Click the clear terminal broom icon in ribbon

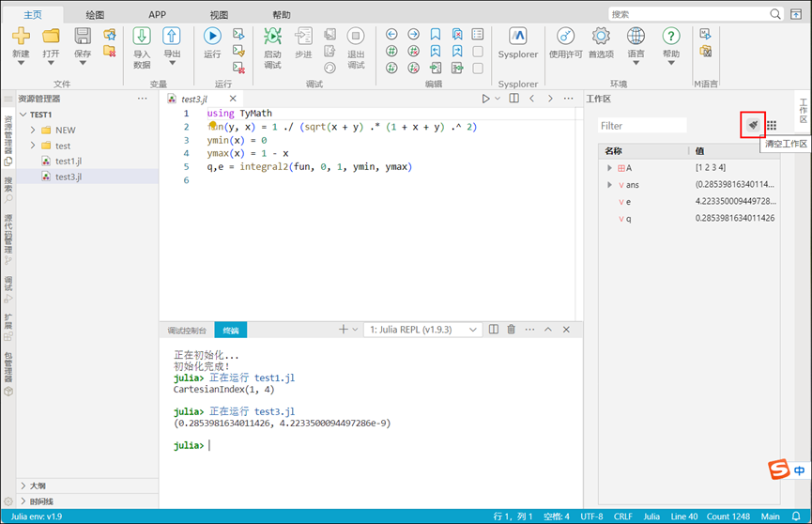point(238,51)
